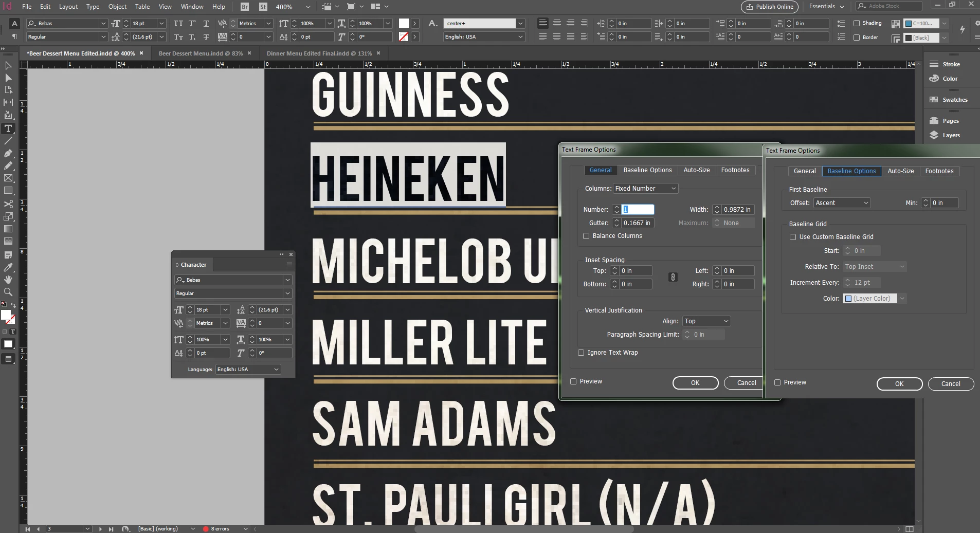Enable the Shading checkbox

pos(857,23)
